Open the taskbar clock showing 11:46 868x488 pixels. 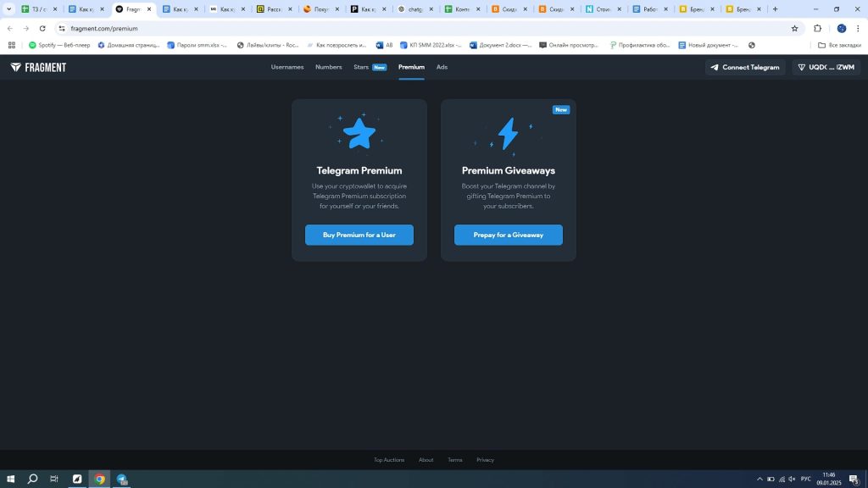[829, 480]
